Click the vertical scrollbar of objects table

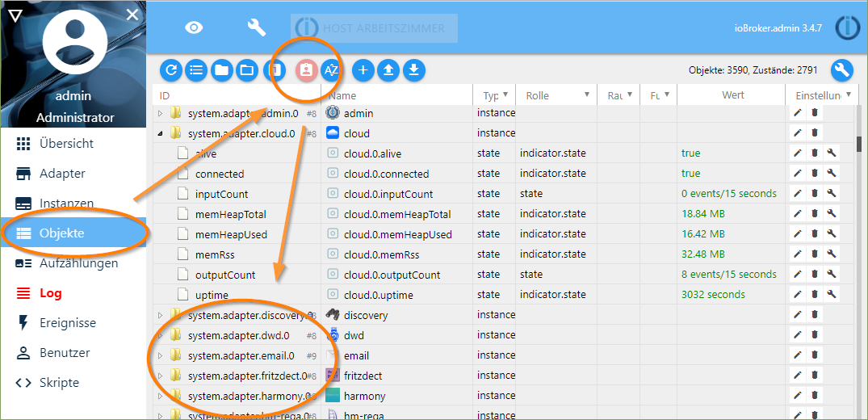click(x=860, y=143)
